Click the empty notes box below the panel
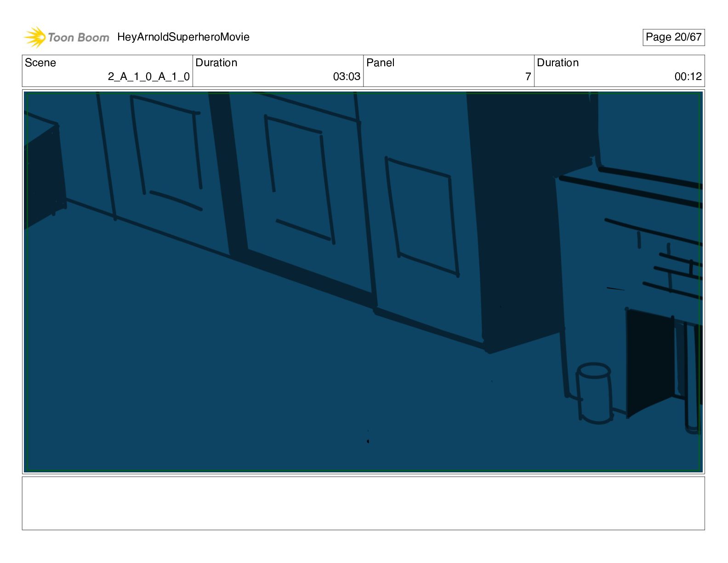The image size is (728, 563). [363, 503]
